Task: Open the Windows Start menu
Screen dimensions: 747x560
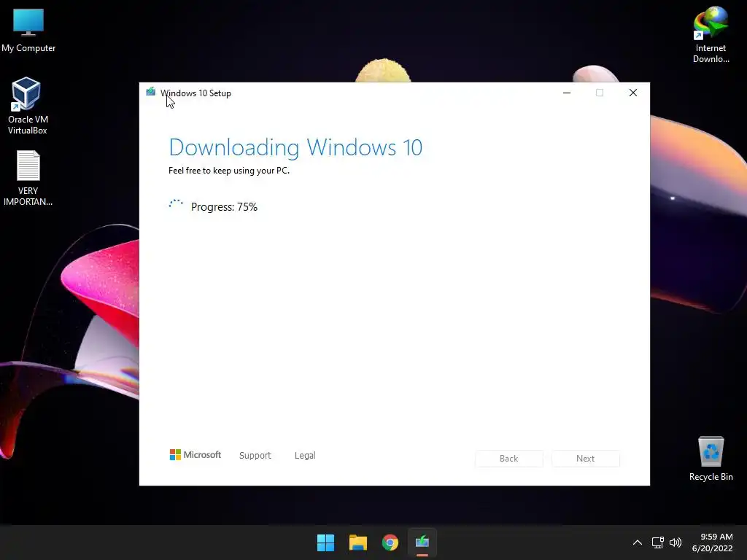Action: [x=326, y=542]
